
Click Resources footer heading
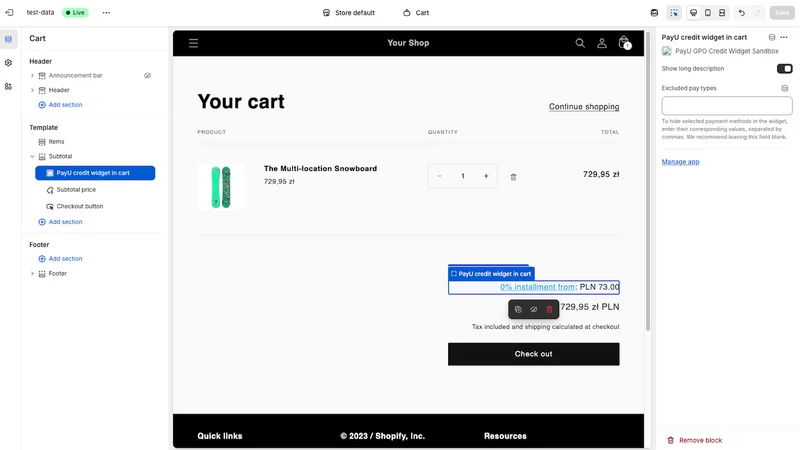(x=505, y=436)
